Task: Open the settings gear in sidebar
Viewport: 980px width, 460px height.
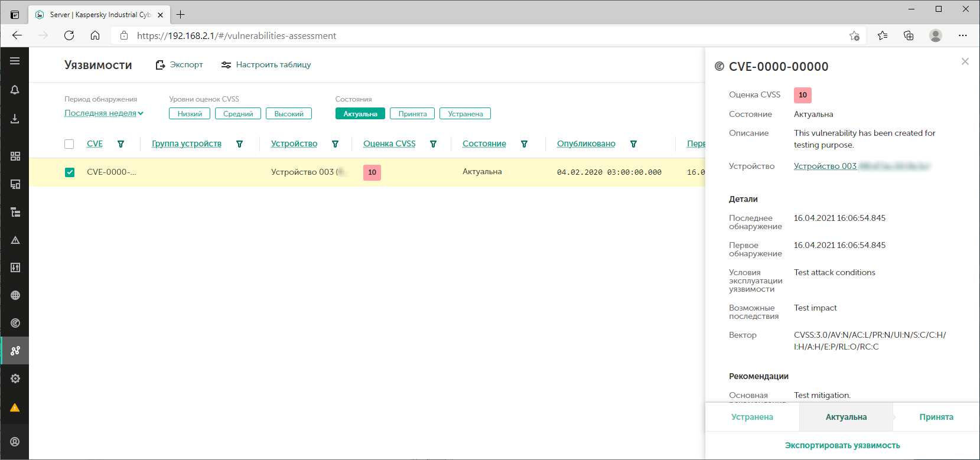Action: (15, 379)
